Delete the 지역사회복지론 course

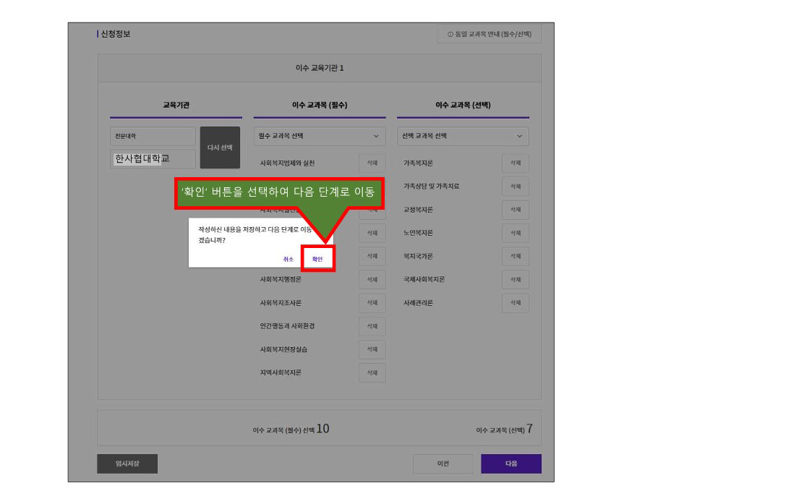pos(372,373)
